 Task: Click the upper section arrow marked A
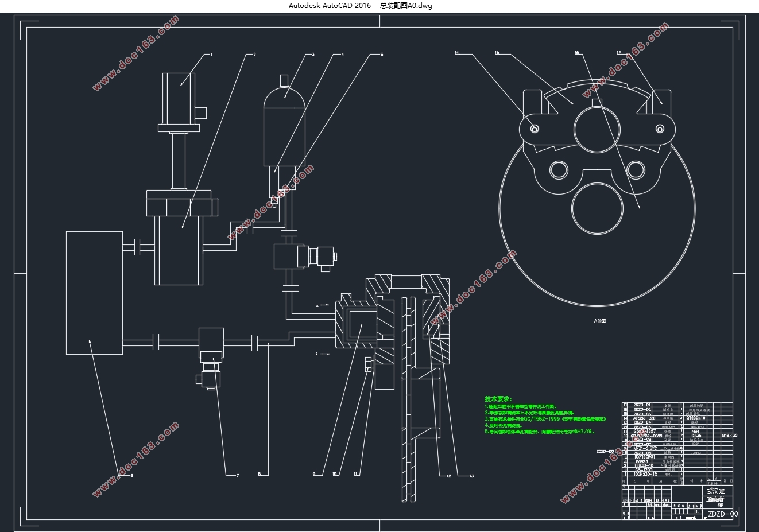323,305
